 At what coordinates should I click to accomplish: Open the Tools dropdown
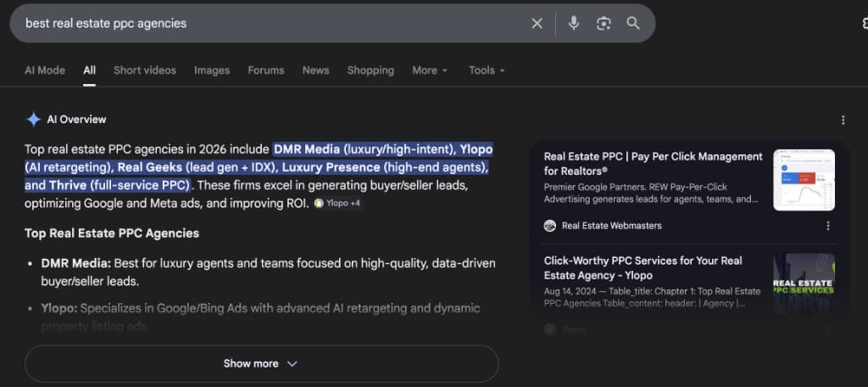(x=487, y=70)
